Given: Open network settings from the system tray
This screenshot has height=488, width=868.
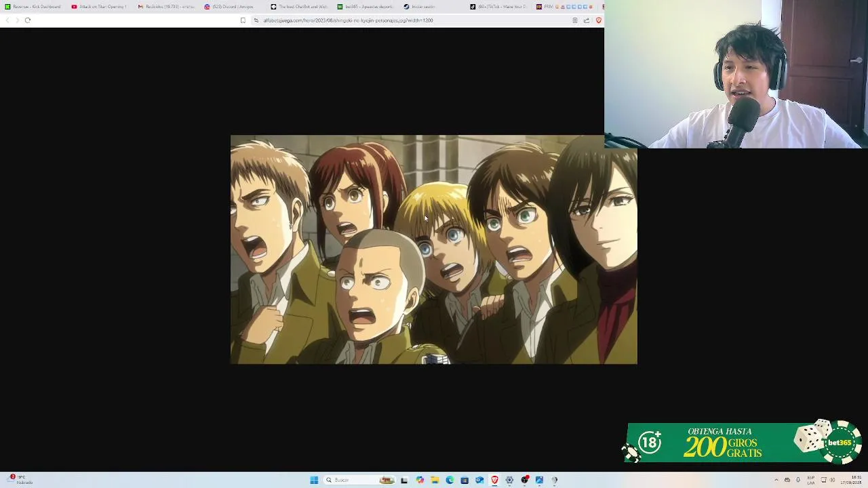Looking at the screenshot, I should [x=823, y=480].
